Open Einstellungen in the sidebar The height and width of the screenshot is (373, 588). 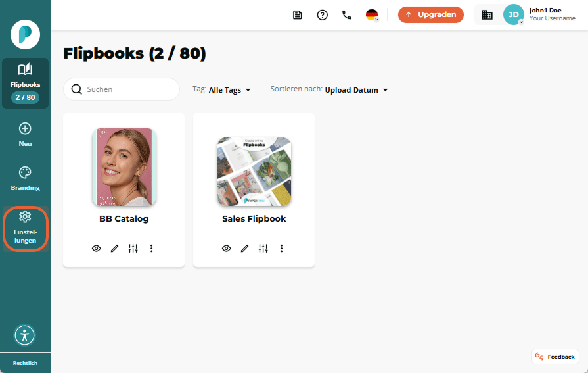pos(25,228)
